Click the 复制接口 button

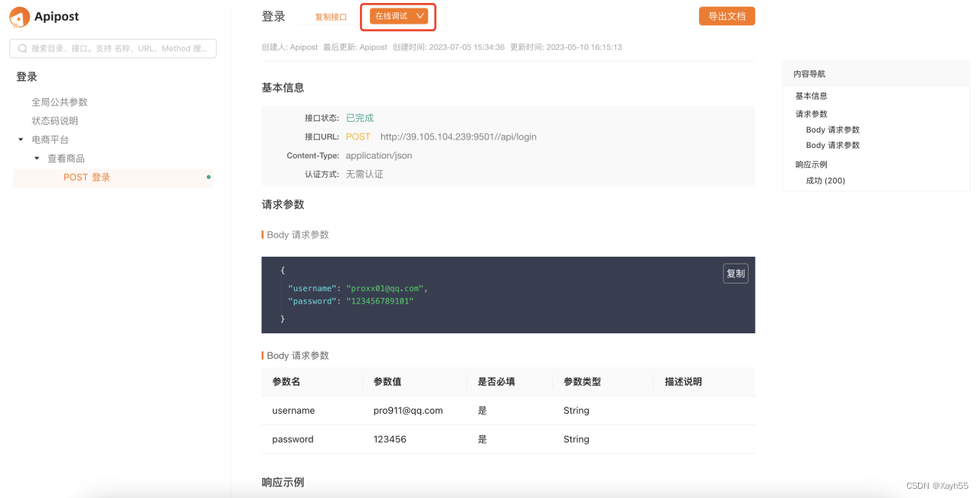pos(330,15)
